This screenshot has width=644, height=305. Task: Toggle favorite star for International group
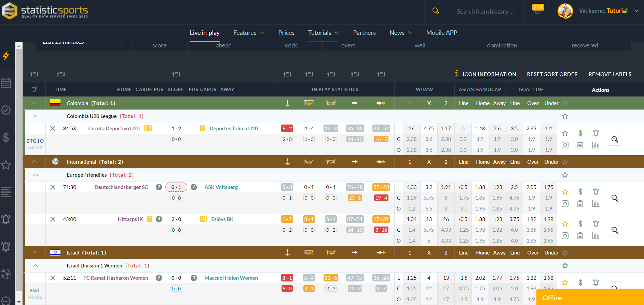click(x=565, y=162)
